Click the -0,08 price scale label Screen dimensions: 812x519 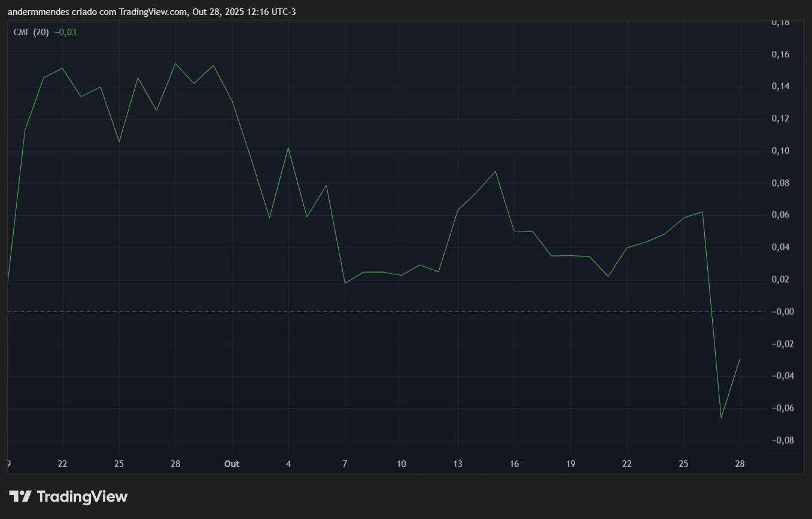point(783,441)
